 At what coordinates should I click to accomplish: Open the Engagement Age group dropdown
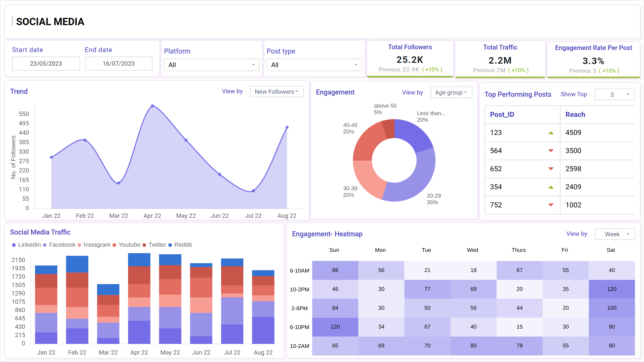451,93
